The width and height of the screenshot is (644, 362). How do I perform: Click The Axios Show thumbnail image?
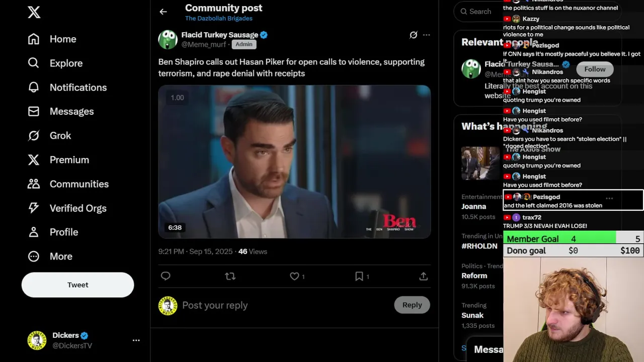[x=480, y=163]
